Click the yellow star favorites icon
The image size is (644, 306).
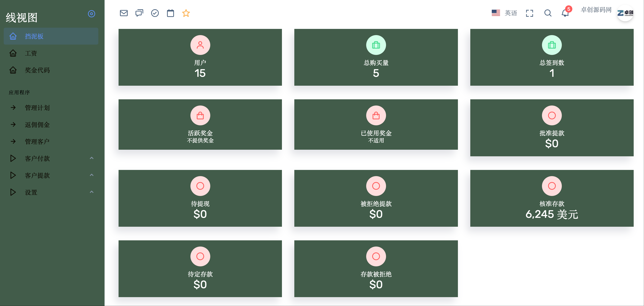(186, 13)
